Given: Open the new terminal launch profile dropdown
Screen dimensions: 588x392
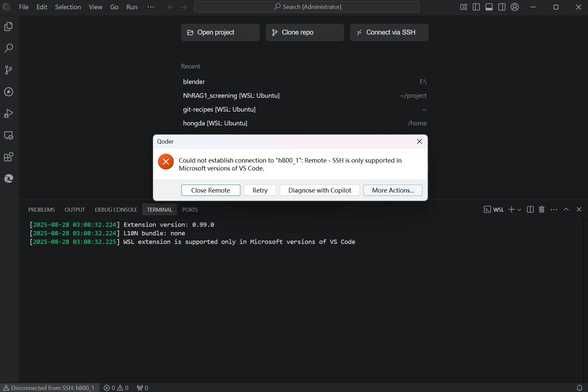Looking at the screenshot, I should pyautogui.click(x=519, y=210).
